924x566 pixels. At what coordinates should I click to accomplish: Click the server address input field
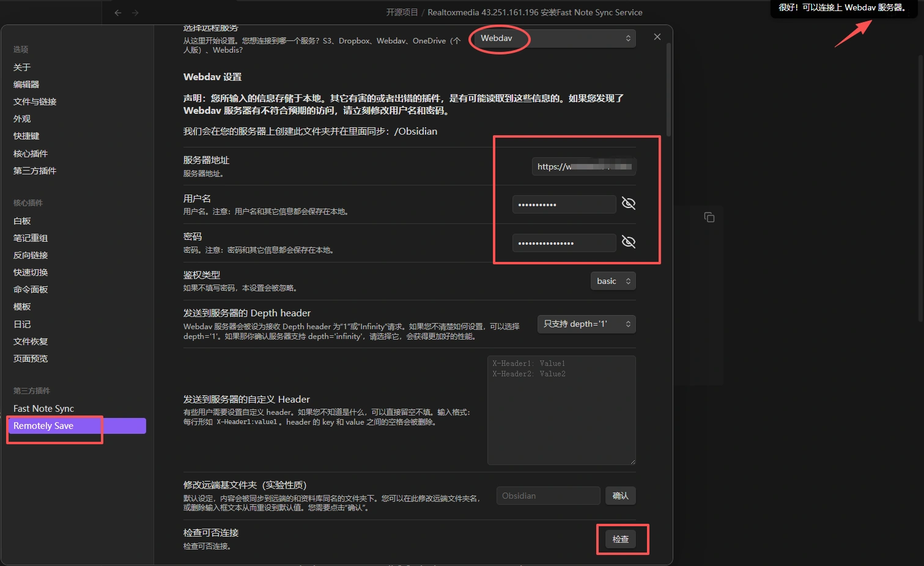[x=583, y=166]
